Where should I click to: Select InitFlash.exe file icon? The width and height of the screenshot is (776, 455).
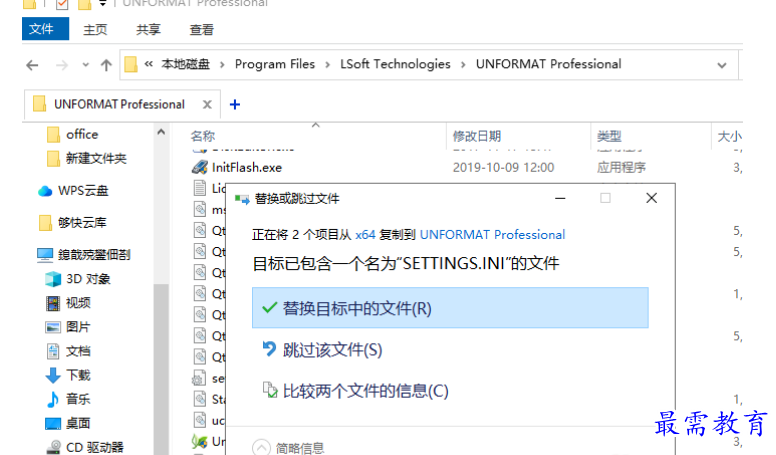click(199, 167)
